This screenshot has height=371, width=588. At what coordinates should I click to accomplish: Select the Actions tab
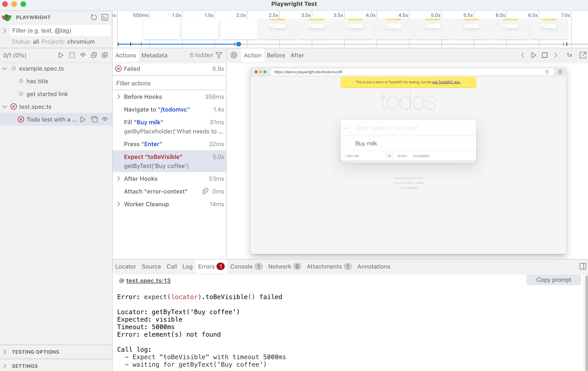pyautogui.click(x=126, y=55)
